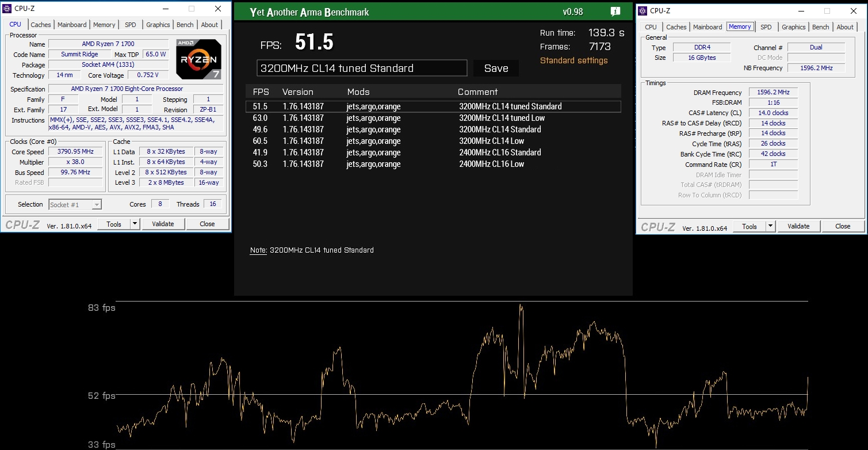Click the Comment column header
This screenshot has width=868, height=450.
pos(477,92)
